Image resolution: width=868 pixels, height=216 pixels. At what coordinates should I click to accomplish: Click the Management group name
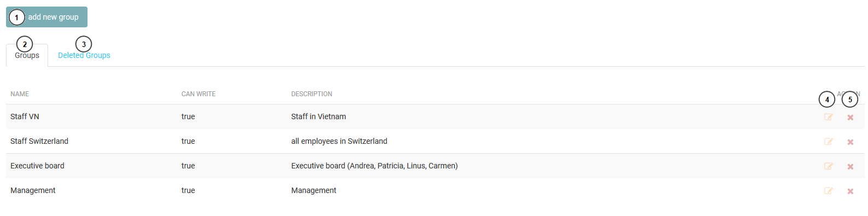coord(33,190)
